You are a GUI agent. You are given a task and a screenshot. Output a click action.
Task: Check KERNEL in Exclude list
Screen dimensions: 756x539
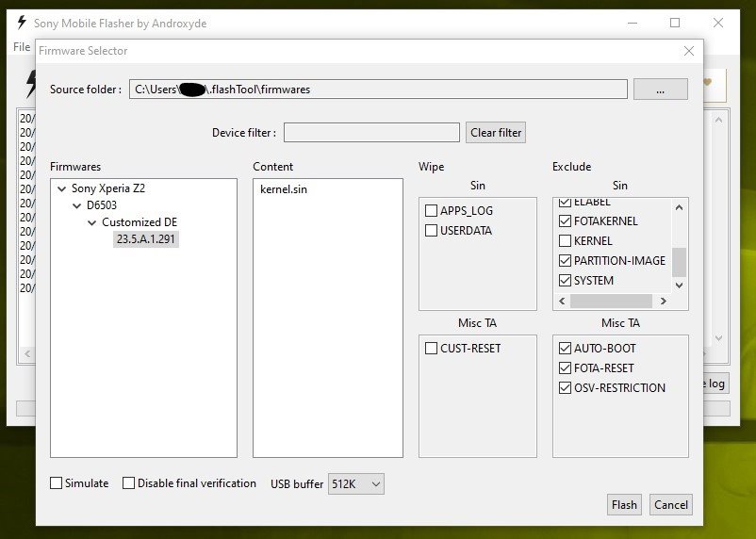565,240
